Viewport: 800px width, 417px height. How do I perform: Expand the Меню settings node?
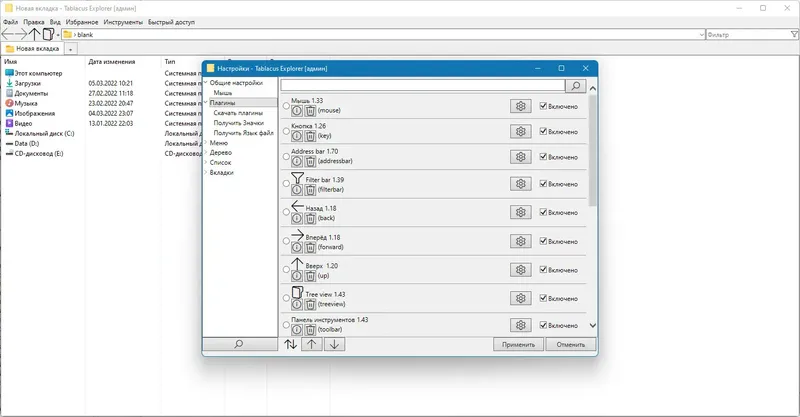click(x=206, y=143)
